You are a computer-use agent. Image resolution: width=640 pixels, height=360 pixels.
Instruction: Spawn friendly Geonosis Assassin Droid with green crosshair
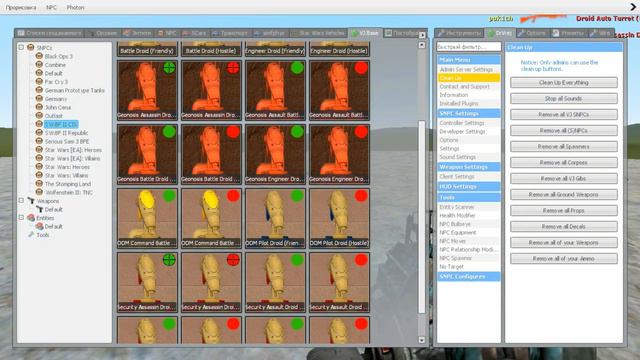pos(147,90)
